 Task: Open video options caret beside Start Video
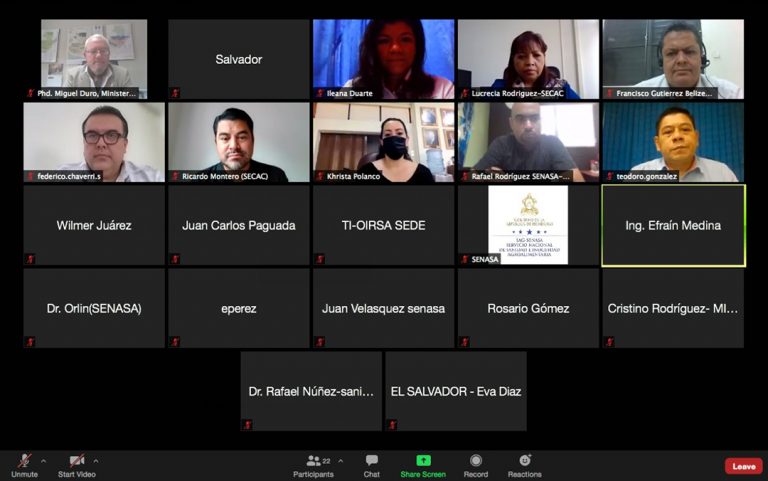[x=96, y=461]
